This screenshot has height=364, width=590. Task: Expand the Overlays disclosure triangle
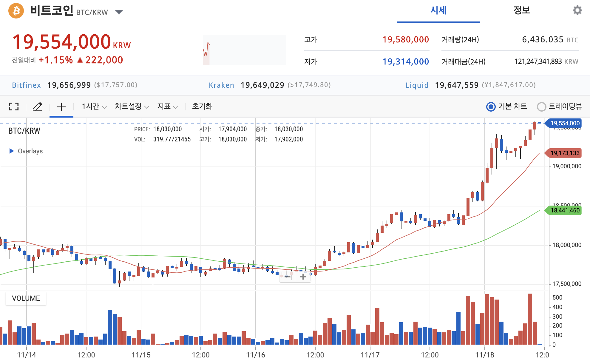click(x=12, y=151)
